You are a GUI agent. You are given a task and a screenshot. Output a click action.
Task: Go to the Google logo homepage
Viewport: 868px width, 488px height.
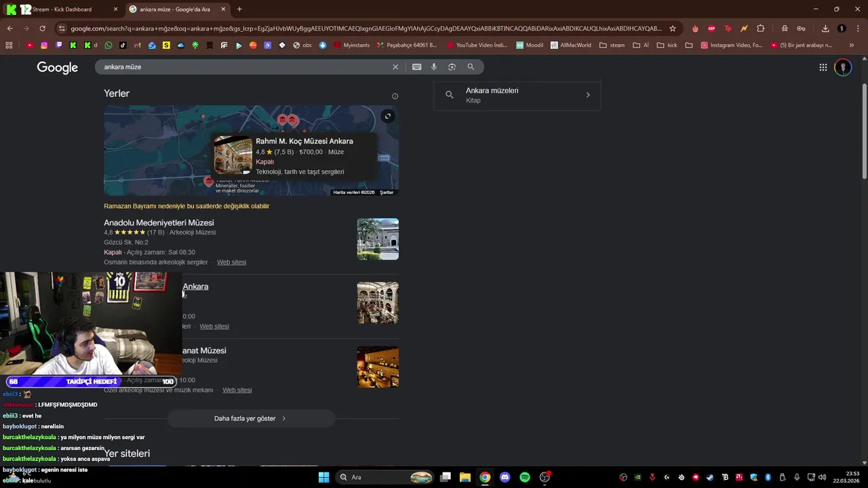pyautogui.click(x=57, y=67)
